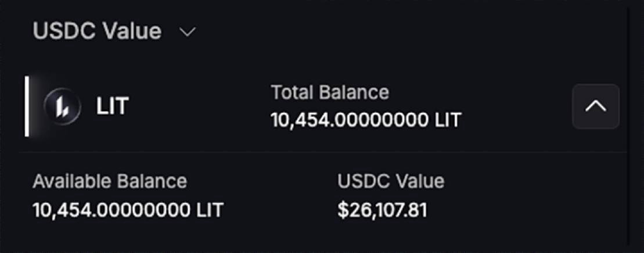Screen dimensions: 644x253
Task: Click the LIT asset row background
Action: pyautogui.click(x=322, y=106)
